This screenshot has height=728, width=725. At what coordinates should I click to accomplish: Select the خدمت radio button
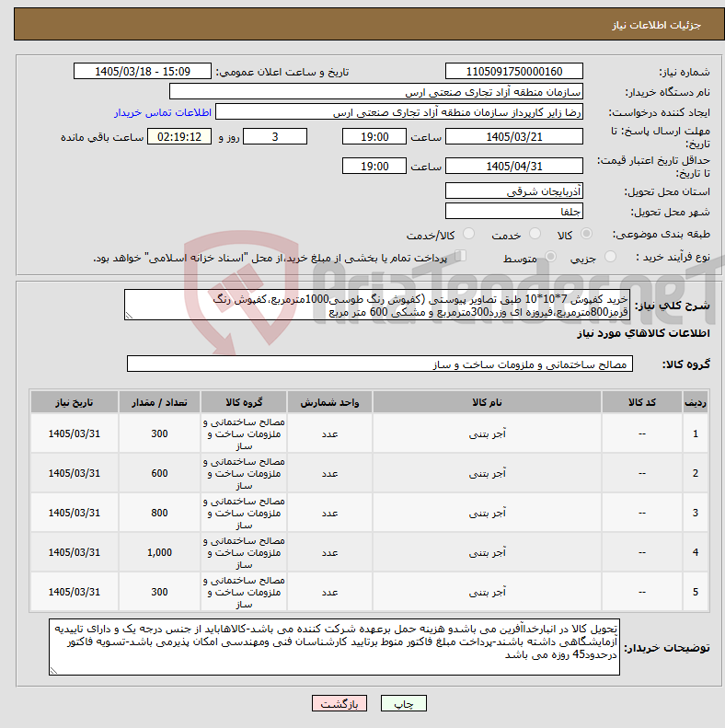535,234
